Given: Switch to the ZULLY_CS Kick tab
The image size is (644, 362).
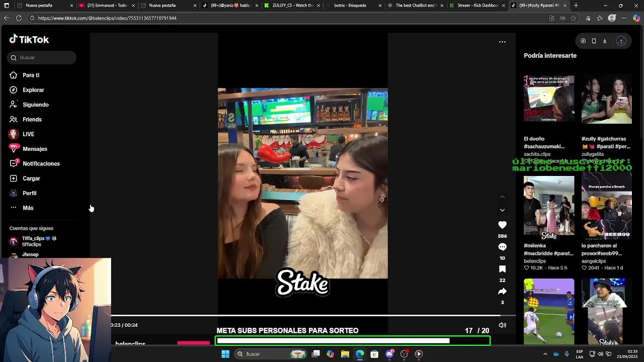Looking at the screenshot, I should [x=292, y=6].
